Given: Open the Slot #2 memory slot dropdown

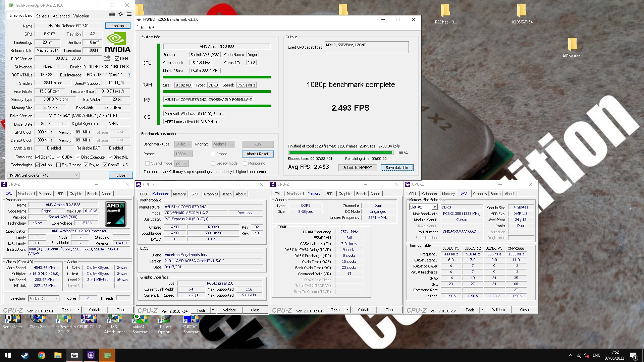Looking at the screenshot, I should (423, 207).
